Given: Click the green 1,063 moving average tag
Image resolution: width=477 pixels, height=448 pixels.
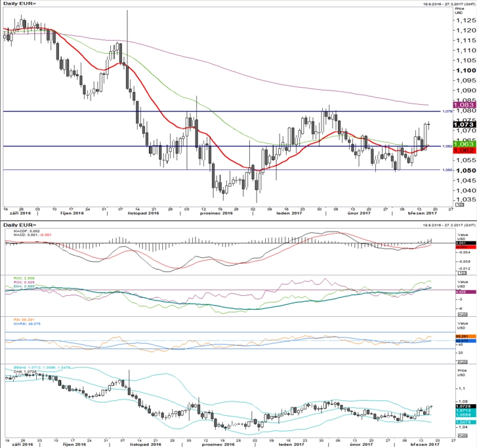Looking at the screenshot, I should [x=464, y=144].
